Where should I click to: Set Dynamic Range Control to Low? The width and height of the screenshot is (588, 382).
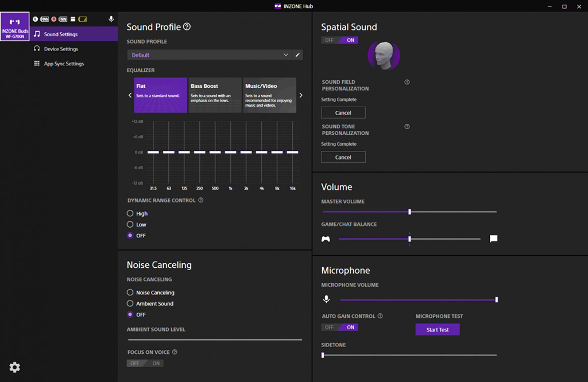point(130,224)
